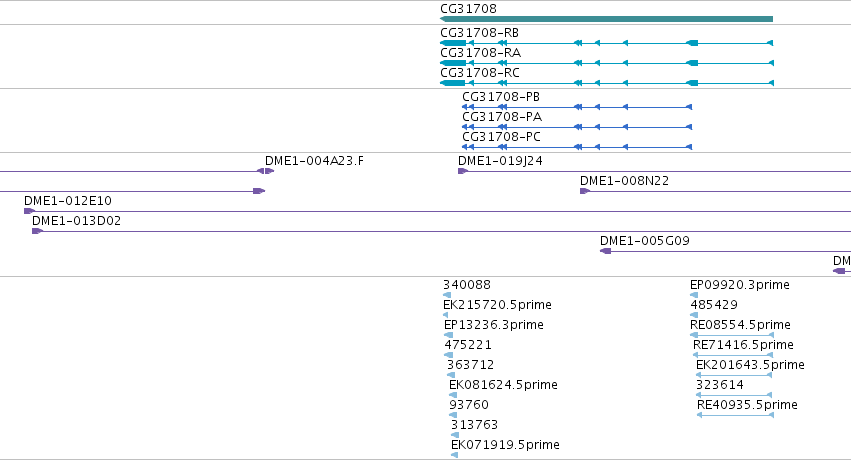Image resolution: width=851 pixels, height=460 pixels.
Task: Click the 323614 alignment line
Action: click(x=734, y=395)
